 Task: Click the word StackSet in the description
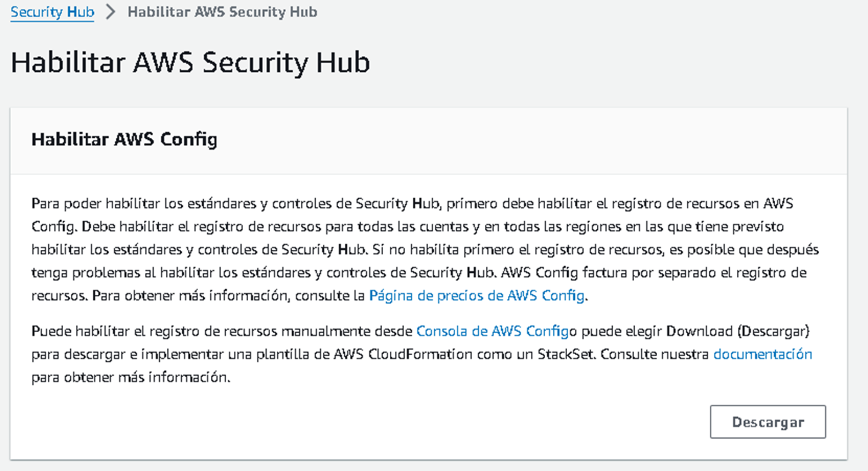[x=566, y=354]
